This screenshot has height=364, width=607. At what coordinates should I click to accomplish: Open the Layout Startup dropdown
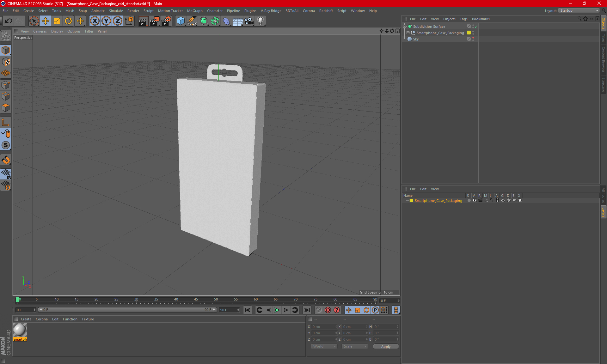pos(579,11)
